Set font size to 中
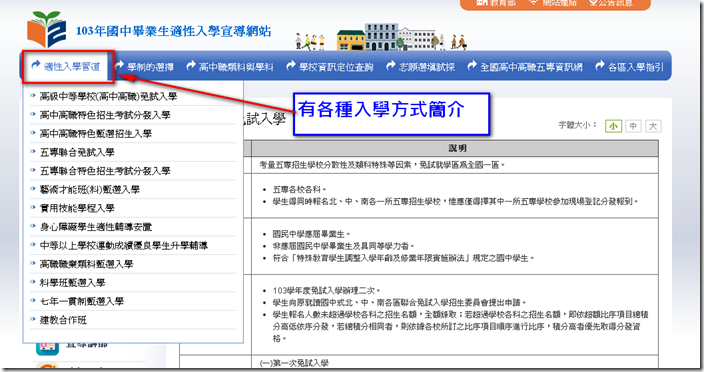The width and height of the screenshot is (704, 372). [x=633, y=126]
